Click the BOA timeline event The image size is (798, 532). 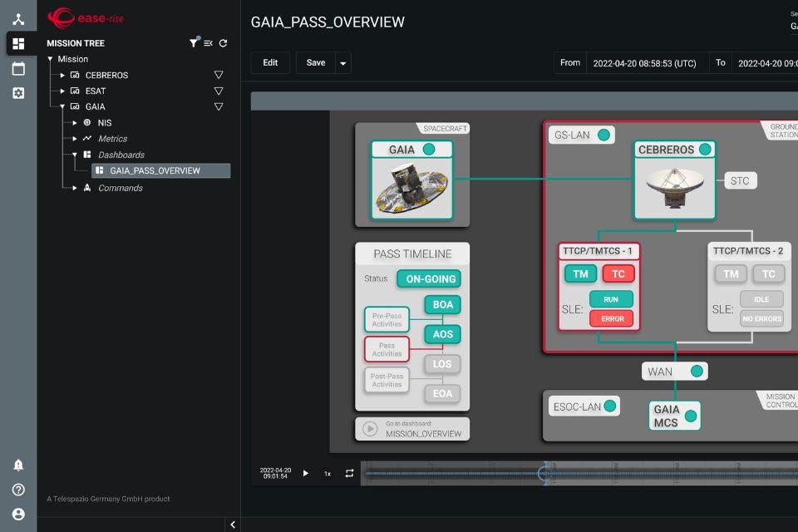443,304
